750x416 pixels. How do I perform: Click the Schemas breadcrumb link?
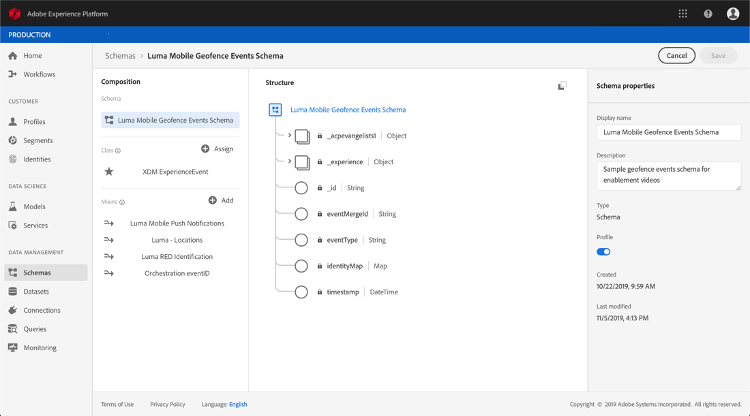120,56
